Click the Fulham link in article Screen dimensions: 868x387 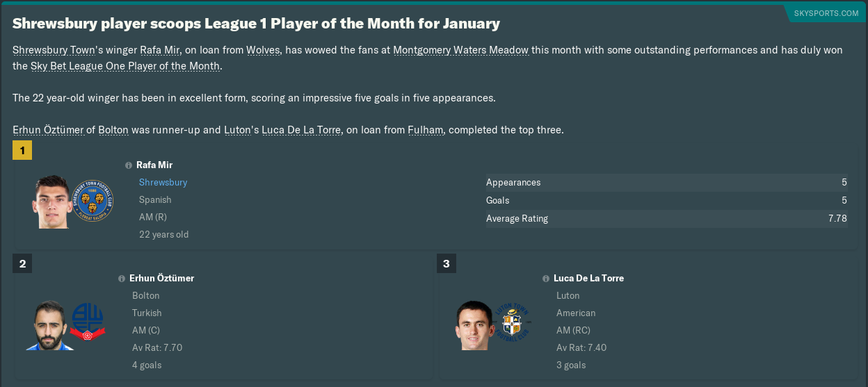(x=425, y=130)
